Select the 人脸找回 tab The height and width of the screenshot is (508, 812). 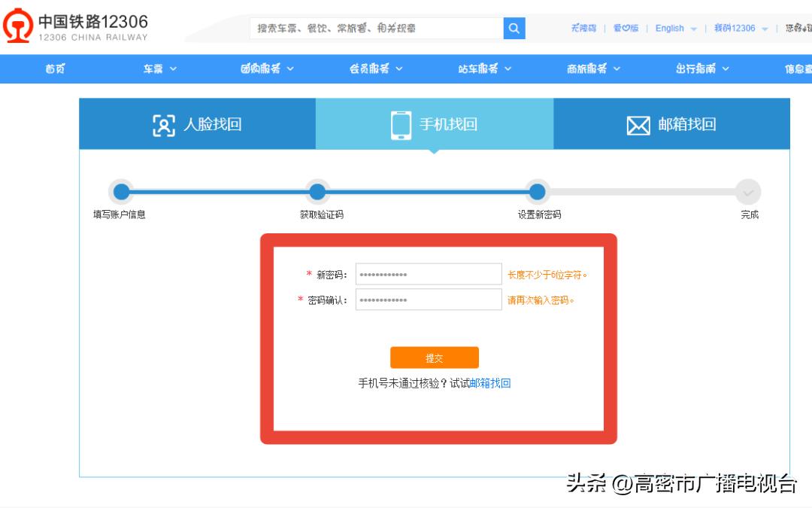coord(198,124)
